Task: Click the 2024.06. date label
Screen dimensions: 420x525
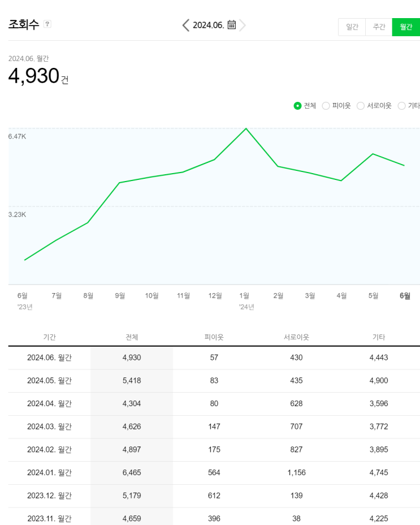Action: [208, 25]
